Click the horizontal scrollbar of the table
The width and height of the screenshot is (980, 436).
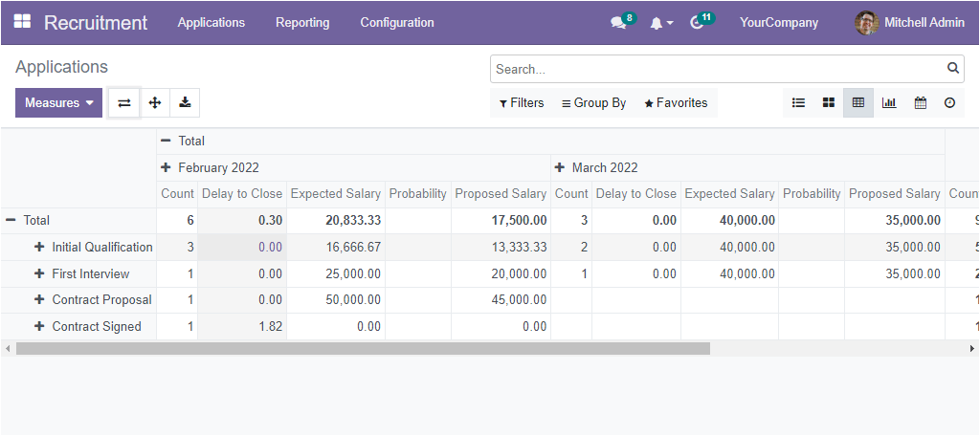(364, 349)
